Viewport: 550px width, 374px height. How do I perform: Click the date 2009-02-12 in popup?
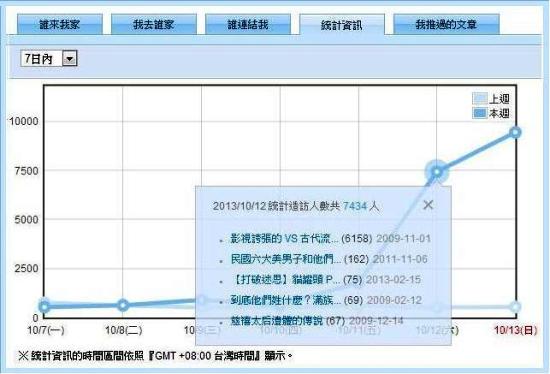pos(394,300)
